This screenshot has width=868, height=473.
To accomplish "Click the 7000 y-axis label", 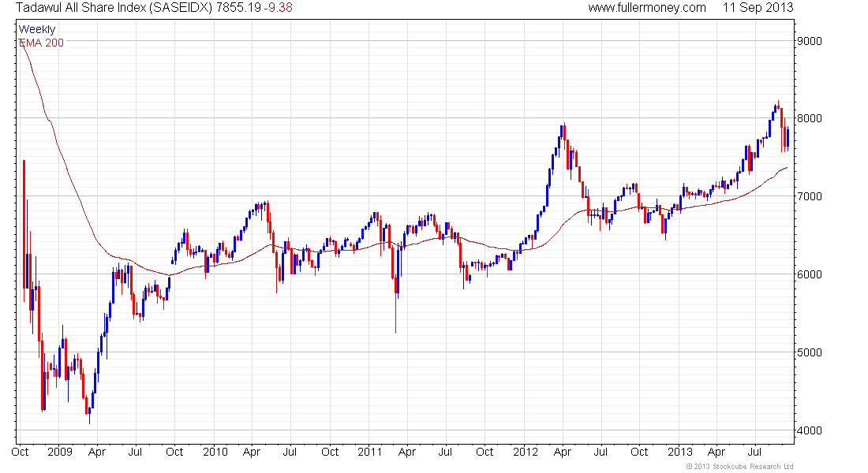I will (810, 196).
